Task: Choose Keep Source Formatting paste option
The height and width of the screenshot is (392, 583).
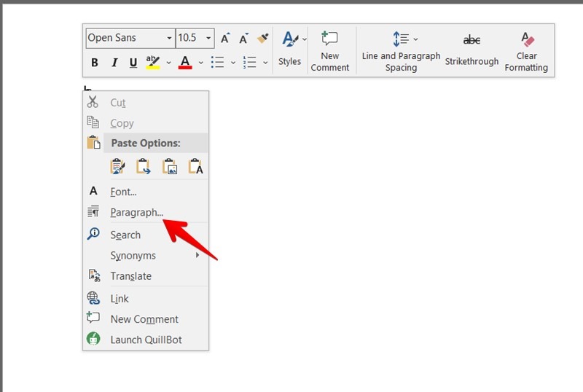Action: 117,167
